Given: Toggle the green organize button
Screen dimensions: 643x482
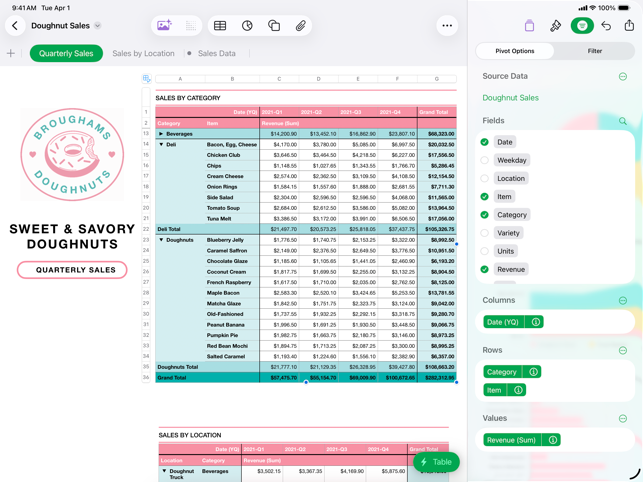Looking at the screenshot, I should (582, 26).
